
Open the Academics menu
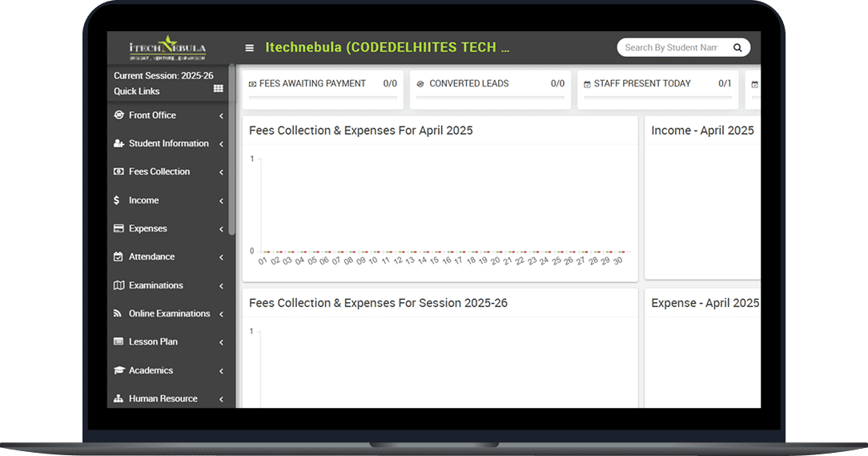(x=168, y=370)
